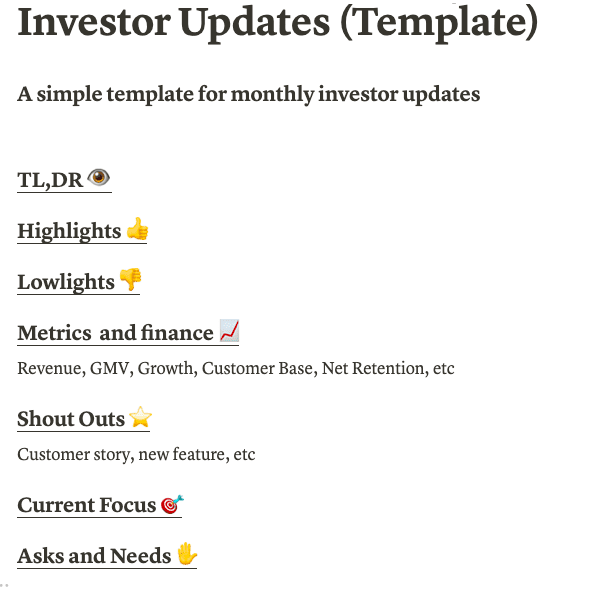
Task: Click the monthly investor updates subtitle text
Action: [x=248, y=94]
